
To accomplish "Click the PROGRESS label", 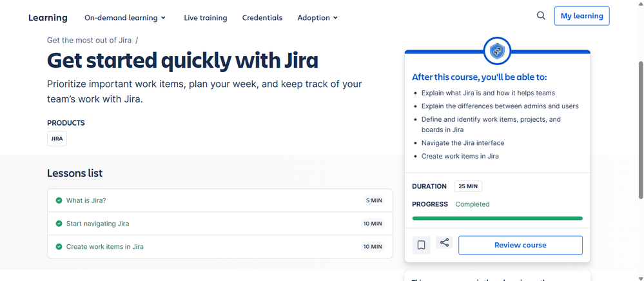I will coord(429,204).
